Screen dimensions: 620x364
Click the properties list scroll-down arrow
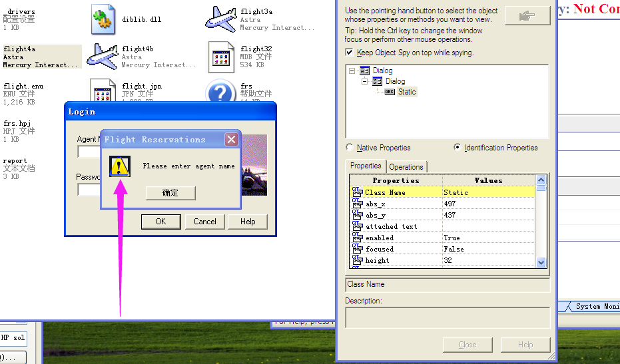coord(541,262)
